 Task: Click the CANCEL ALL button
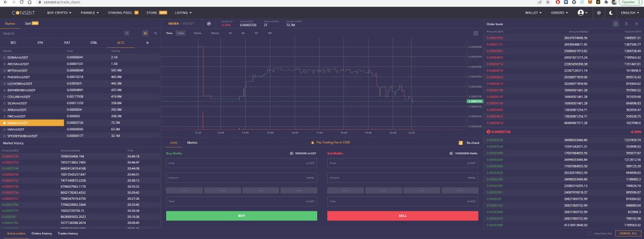point(628,234)
